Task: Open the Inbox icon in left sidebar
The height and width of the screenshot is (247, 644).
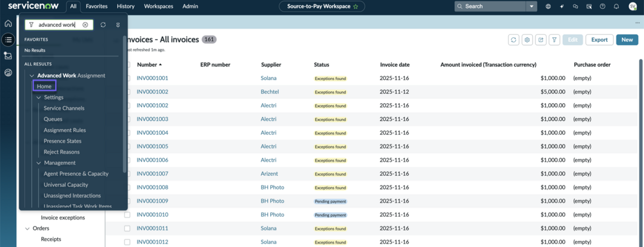Action: tap(8, 56)
